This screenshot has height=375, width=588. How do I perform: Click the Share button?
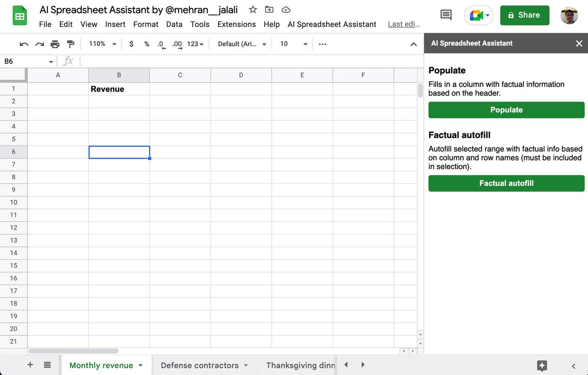(x=525, y=15)
